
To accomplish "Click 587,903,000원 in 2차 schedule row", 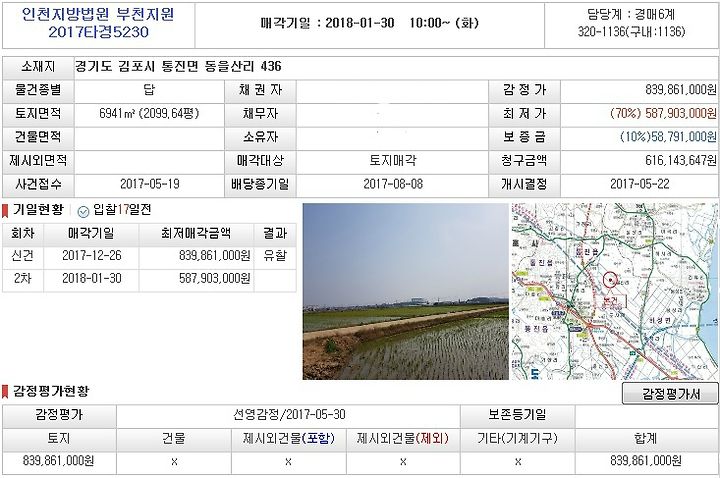I will (x=214, y=279).
